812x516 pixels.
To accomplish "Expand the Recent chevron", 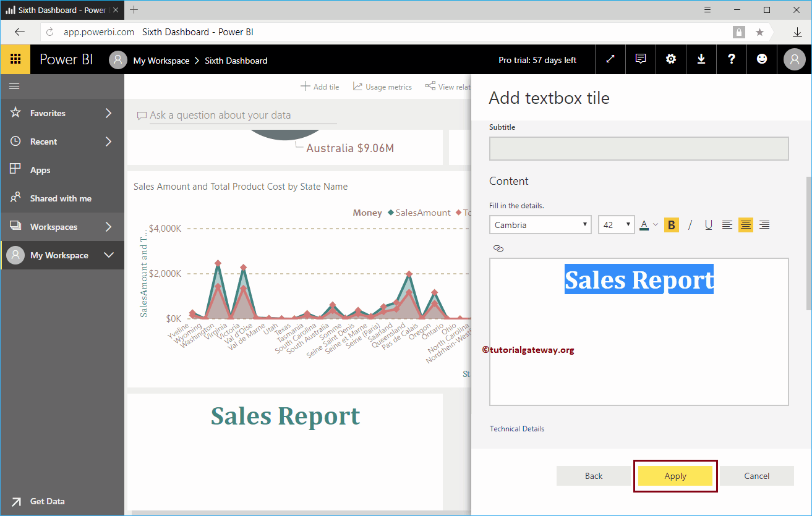I will [x=109, y=142].
